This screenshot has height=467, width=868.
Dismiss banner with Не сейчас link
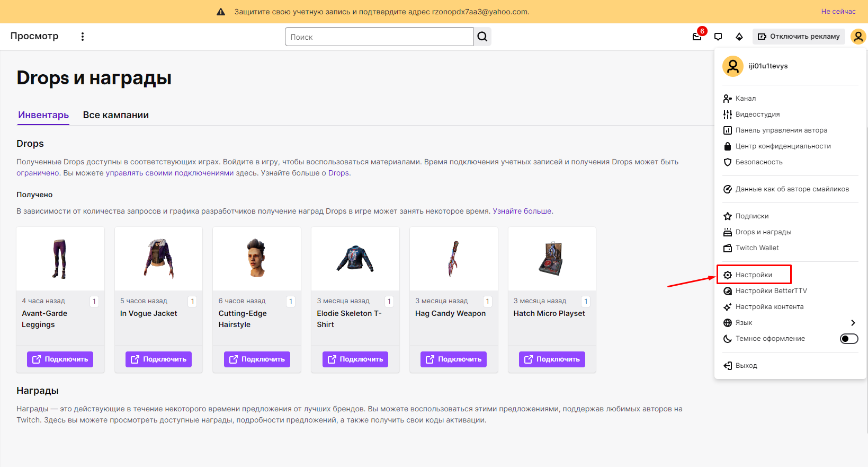(838, 12)
